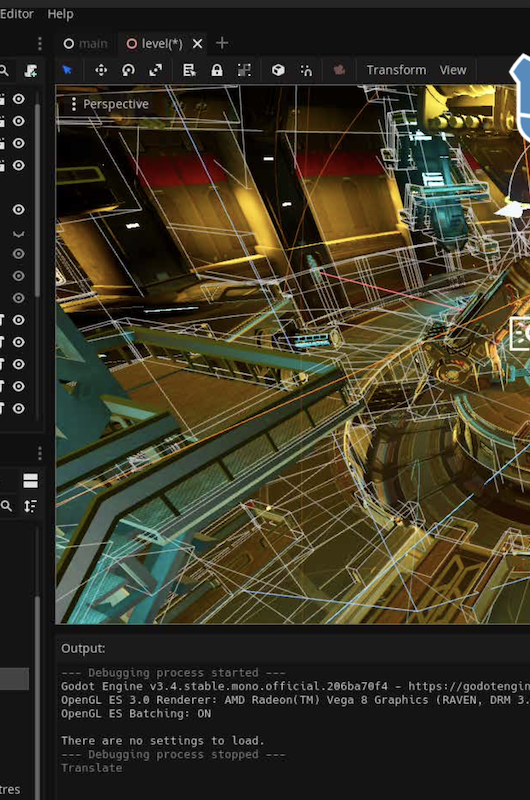Open the Transform menu in 3D toolbar
Image resolution: width=530 pixels, height=800 pixels.
click(x=396, y=70)
